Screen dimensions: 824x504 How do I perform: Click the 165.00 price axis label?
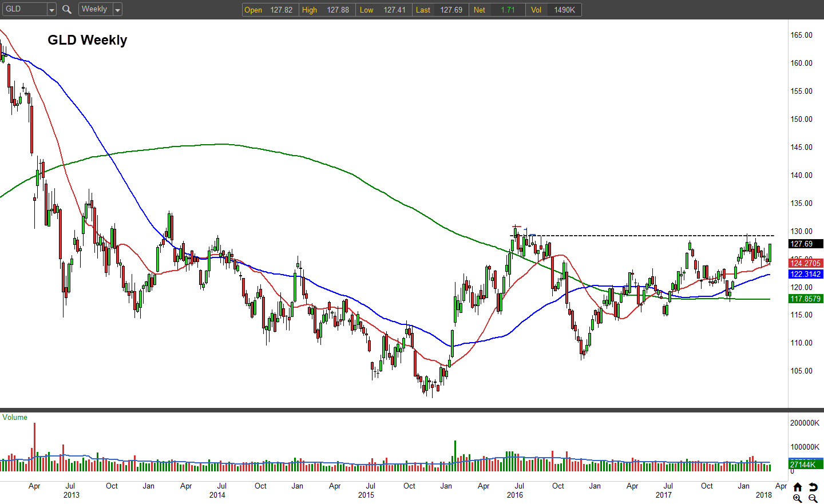(802, 35)
